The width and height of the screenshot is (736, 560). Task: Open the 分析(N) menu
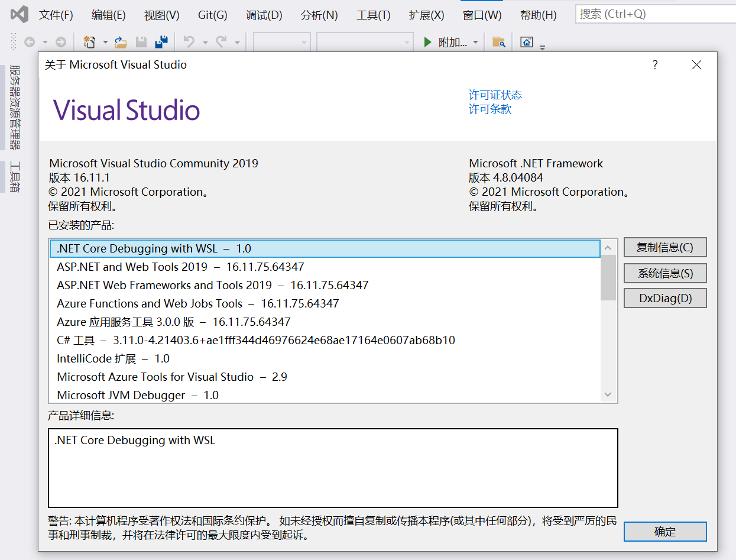319,15
